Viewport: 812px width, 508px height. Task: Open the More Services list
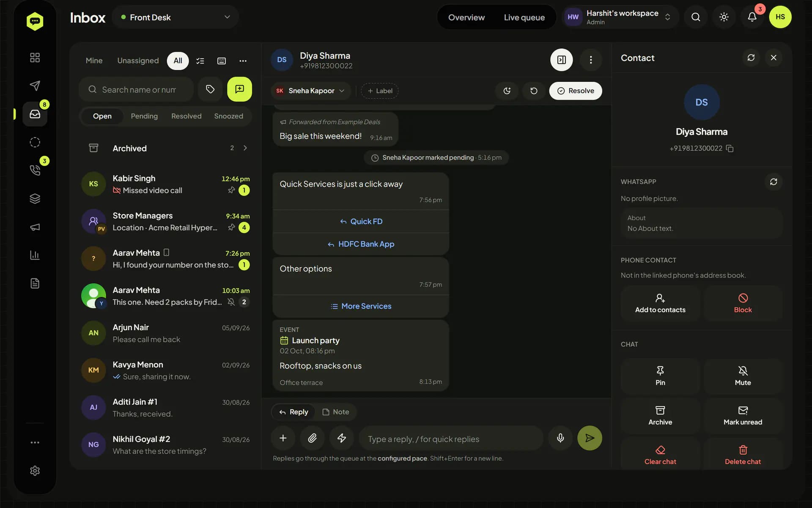click(x=361, y=306)
